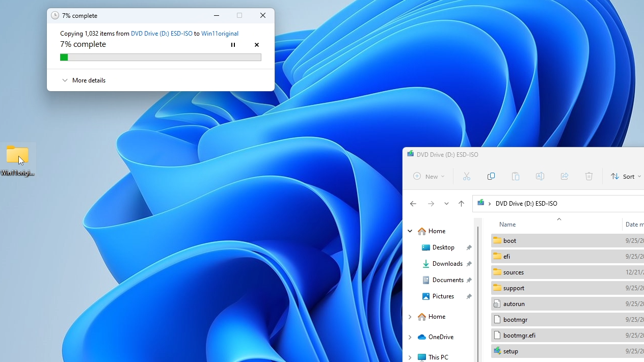Viewport: 644px width, 362px height.
Task: Click the Up navigation arrow
Action: (461, 203)
